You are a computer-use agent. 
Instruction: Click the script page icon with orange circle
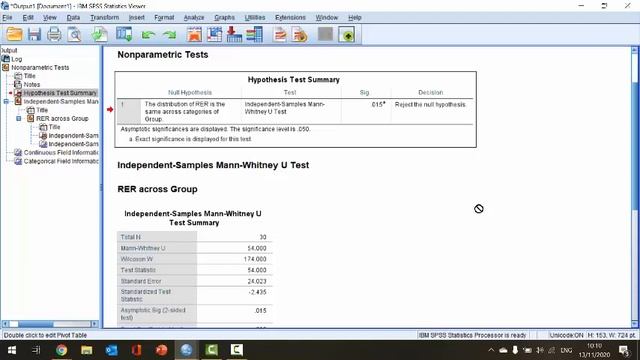tap(300, 34)
